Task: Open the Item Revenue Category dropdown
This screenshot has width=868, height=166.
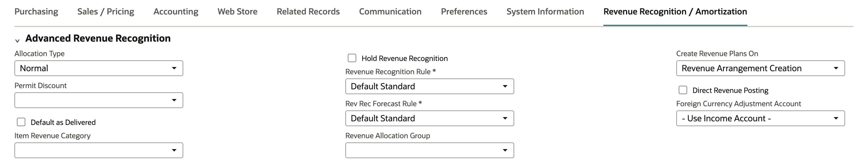Action: pos(99,150)
